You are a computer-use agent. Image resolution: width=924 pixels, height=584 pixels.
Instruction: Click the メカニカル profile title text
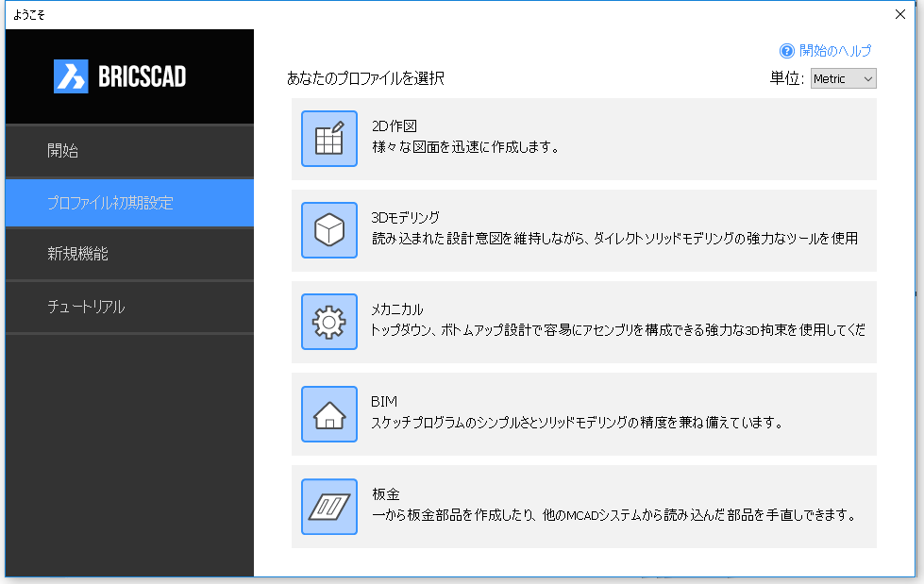[x=397, y=309]
